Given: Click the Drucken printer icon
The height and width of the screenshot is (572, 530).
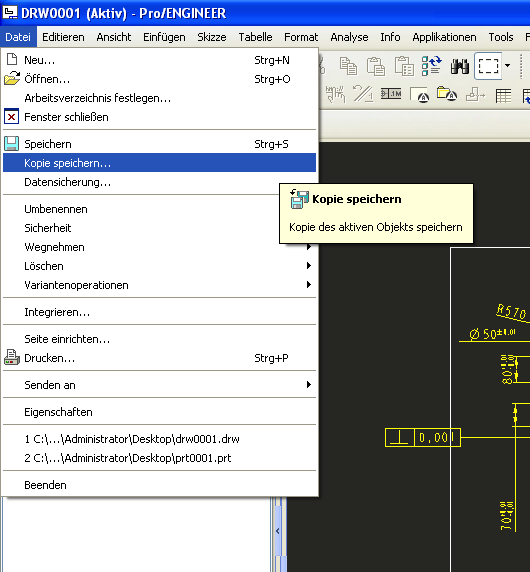Looking at the screenshot, I should (x=12, y=358).
